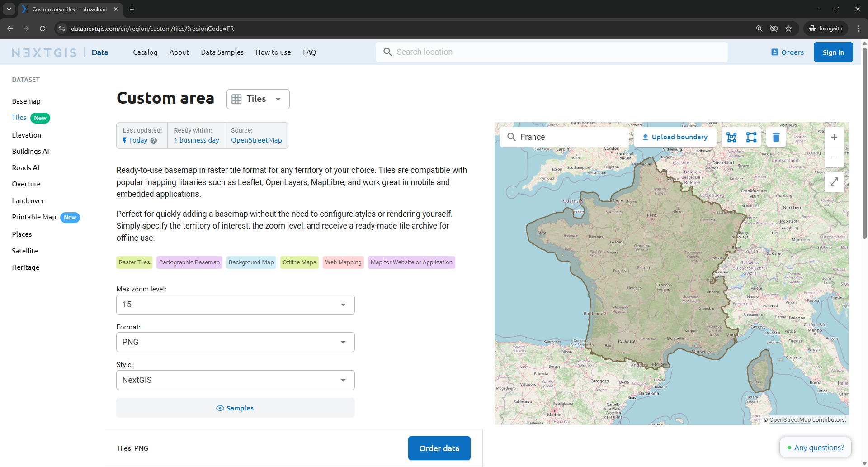Zoom in the map with plus button
The image size is (868, 467).
pyautogui.click(x=835, y=137)
